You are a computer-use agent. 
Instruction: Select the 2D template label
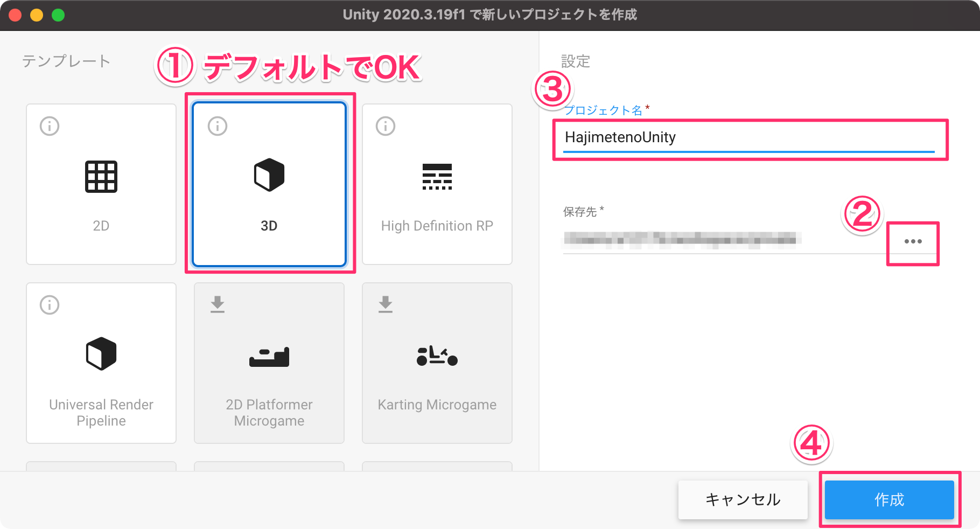[101, 226]
